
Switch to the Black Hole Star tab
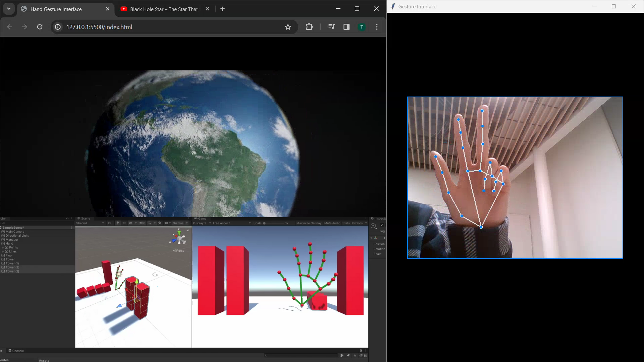click(164, 9)
